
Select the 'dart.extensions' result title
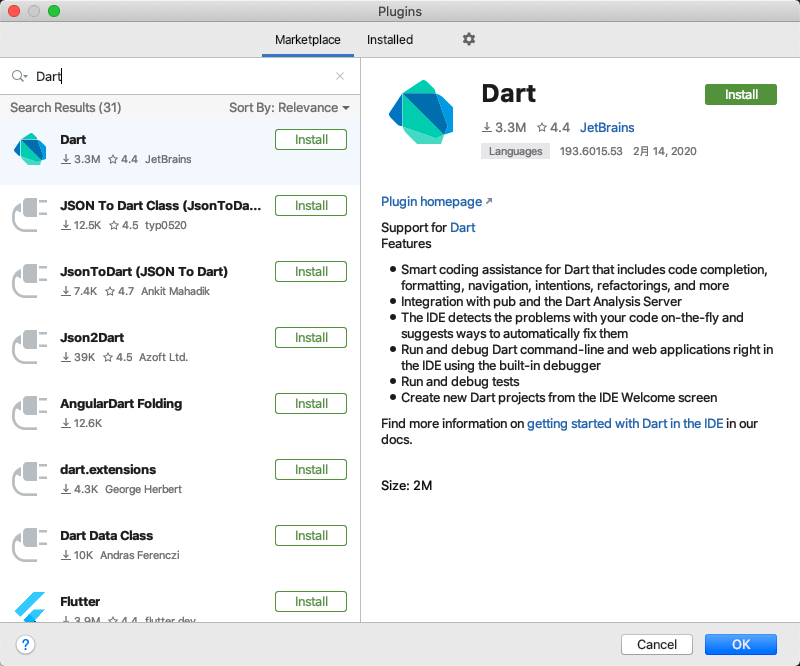(108, 470)
